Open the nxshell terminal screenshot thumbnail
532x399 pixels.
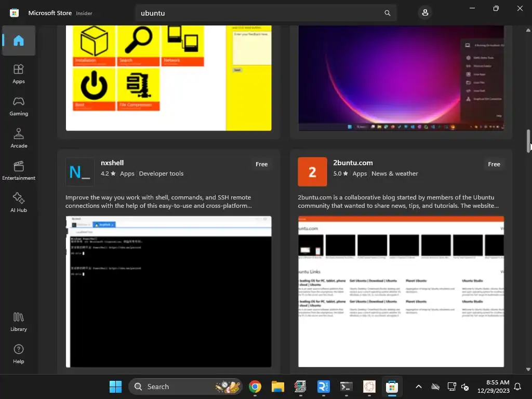click(169, 292)
